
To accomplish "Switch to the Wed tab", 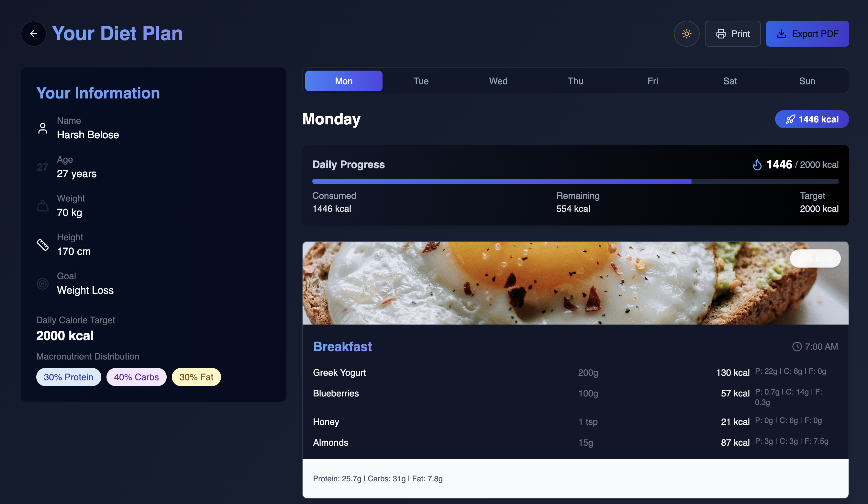I will coord(498,81).
